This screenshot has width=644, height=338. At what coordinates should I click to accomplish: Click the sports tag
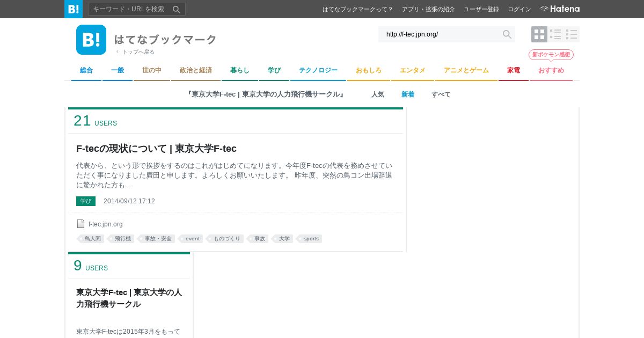tap(310, 239)
